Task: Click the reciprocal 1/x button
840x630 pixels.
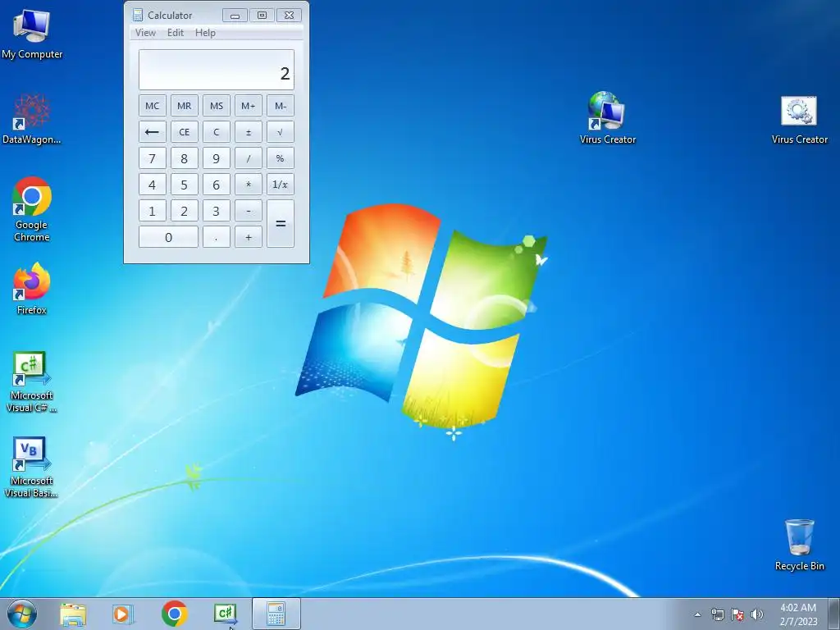Action: [281, 185]
